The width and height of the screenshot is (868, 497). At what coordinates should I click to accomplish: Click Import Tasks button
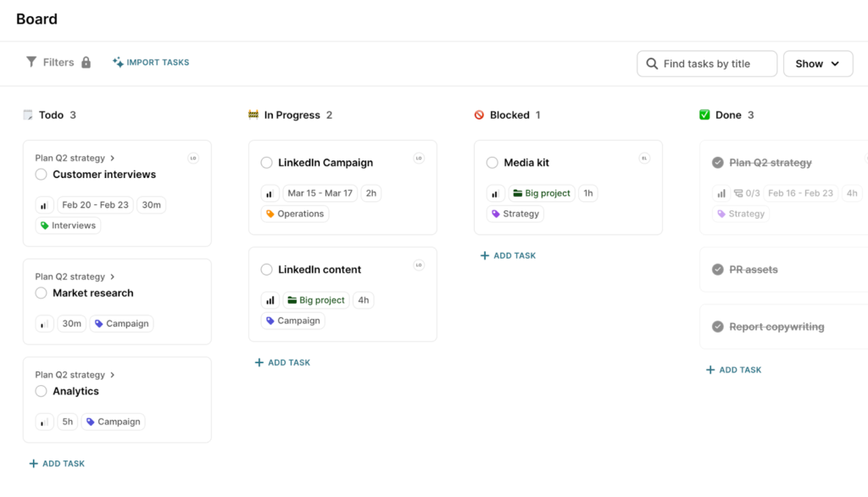coord(151,62)
